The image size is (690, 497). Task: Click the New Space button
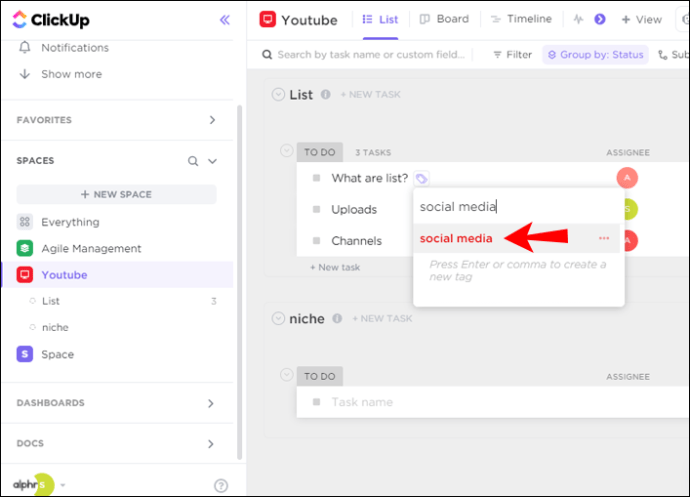tap(117, 194)
